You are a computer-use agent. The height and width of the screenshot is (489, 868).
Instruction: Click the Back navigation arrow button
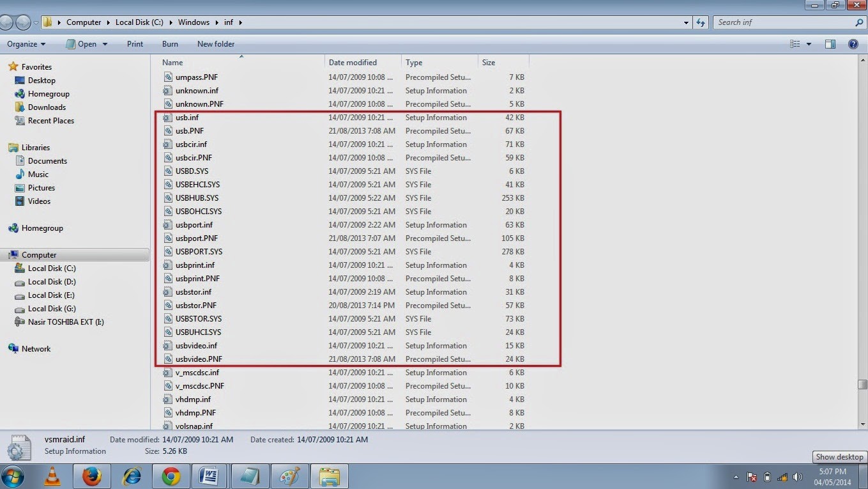point(5,22)
